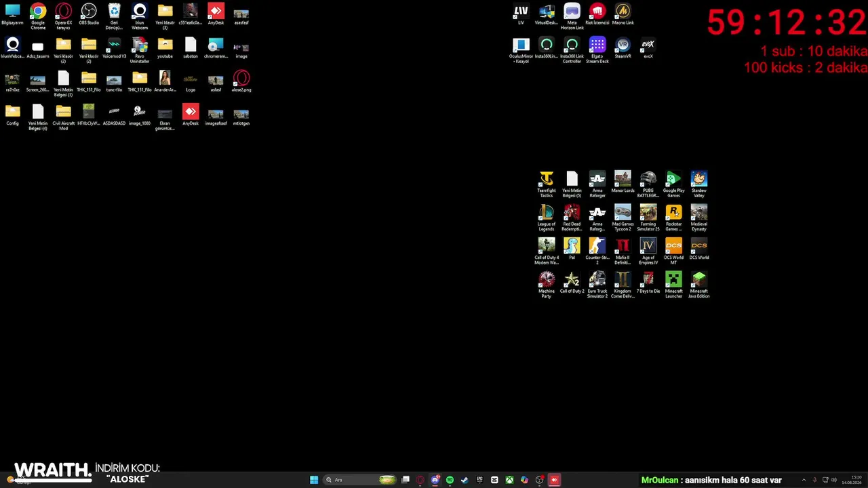Select the Minecraft Java Edition shortcut
The height and width of the screenshot is (488, 868).
699,285
